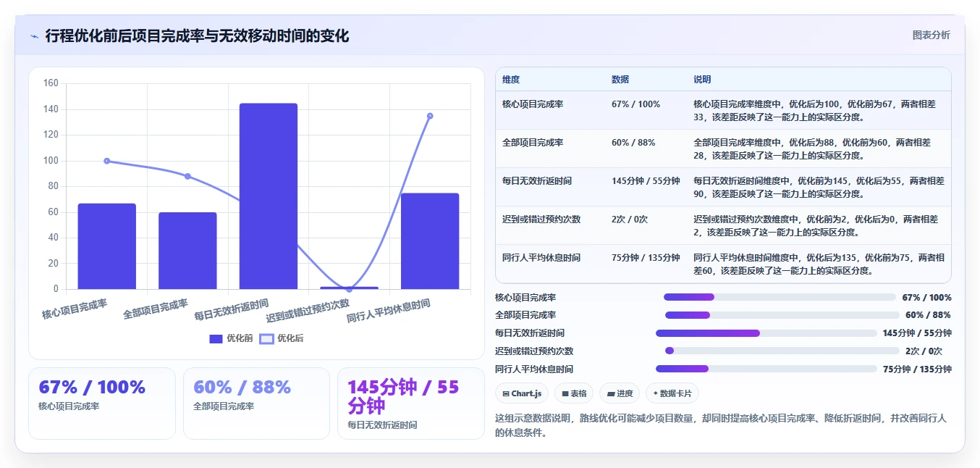The image size is (980, 468).
Task: Click table cell 75分钟 / 135分钟
Action: point(646,258)
